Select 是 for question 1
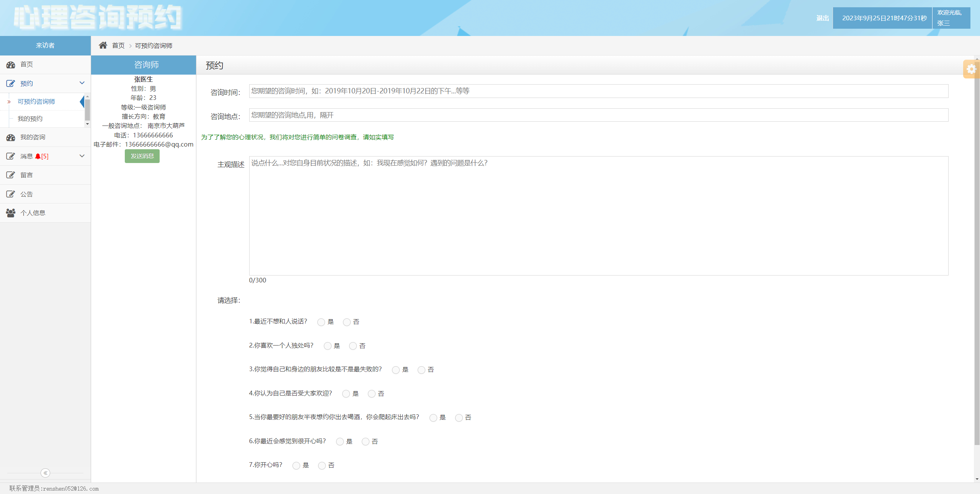This screenshot has height=494, width=980. coord(321,322)
